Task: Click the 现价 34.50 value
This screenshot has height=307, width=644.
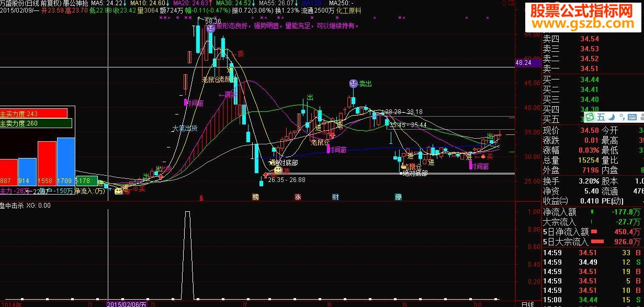Action: (x=589, y=130)
